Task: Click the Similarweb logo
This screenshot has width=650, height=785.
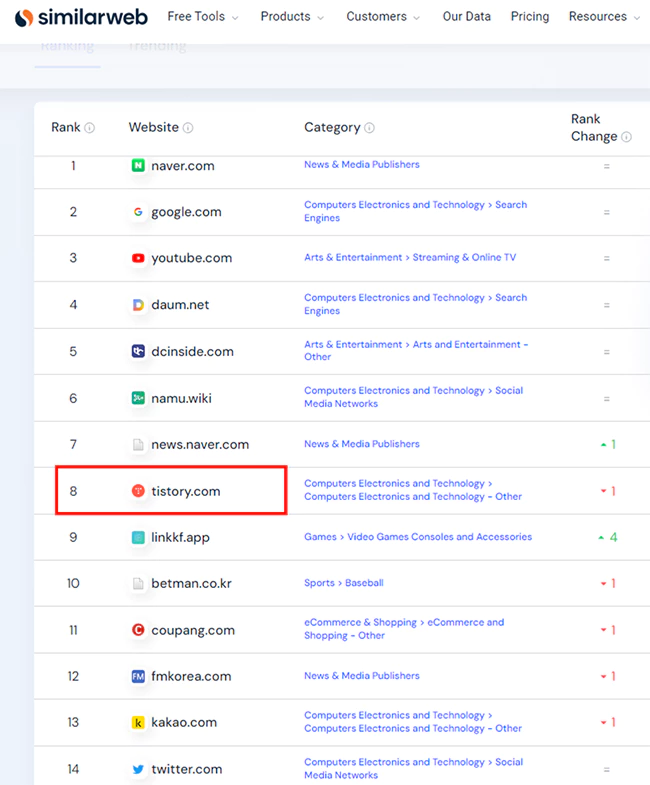Action: 81,18
